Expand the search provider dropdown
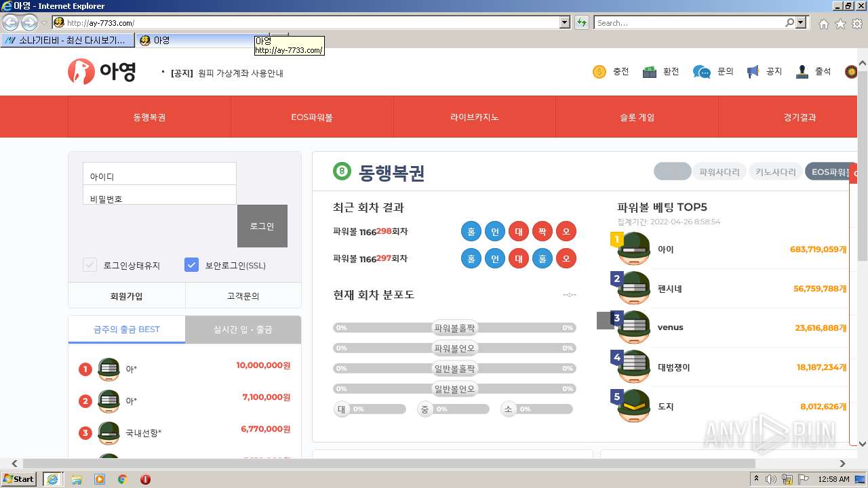This screenshot has width=868, height=488. [x=802, y=22]
